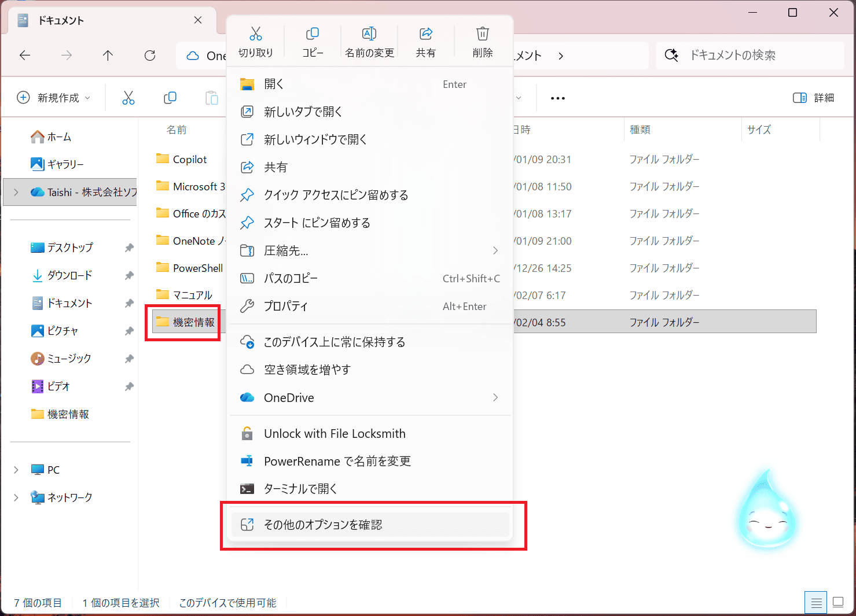Sort by 種類 column header
This screenshot has height=616, width=856.
coord(640,130)
